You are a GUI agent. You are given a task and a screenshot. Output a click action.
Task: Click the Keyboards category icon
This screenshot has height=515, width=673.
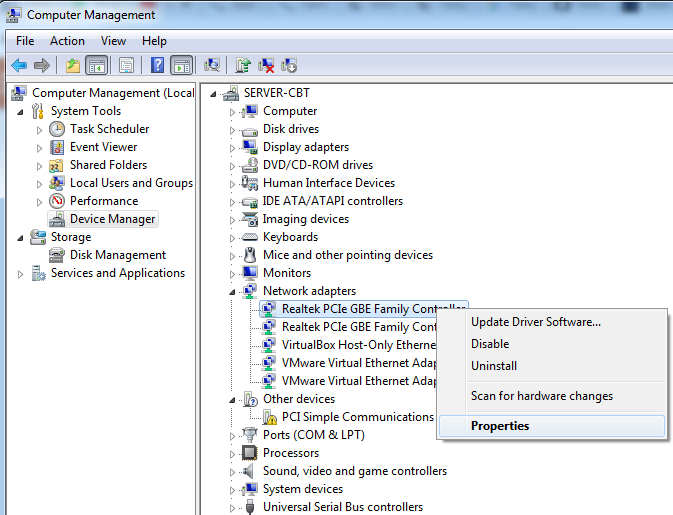[250, 237]
